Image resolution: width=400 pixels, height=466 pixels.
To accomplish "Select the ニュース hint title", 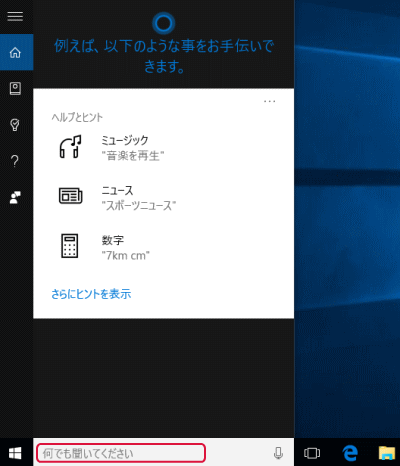I will coord(117,191).
